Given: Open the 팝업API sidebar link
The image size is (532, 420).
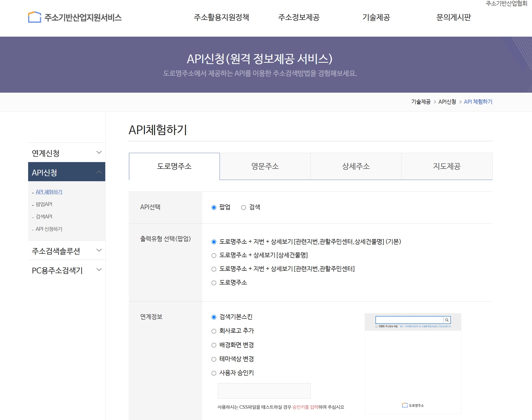Looking at the screenshot, I should tap(44, 204).
